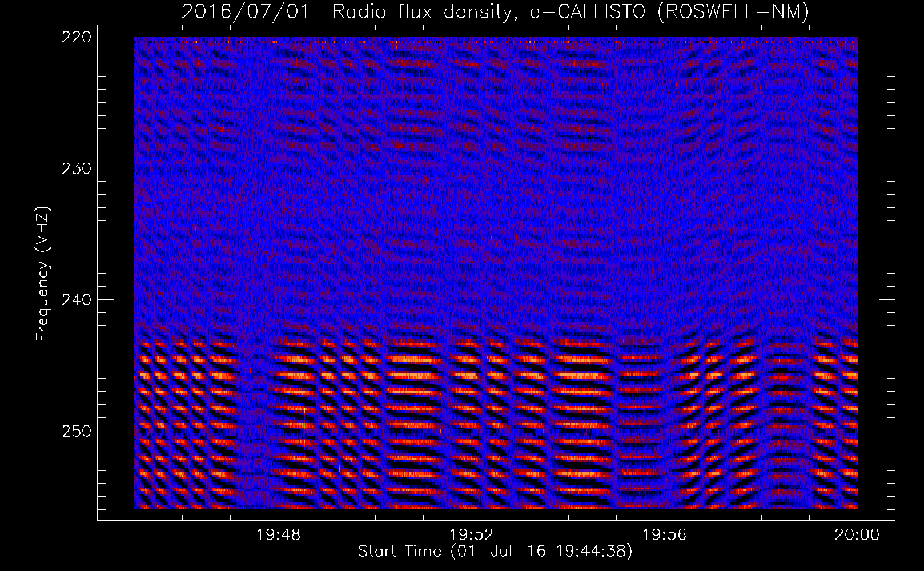
Task: Click the '19:48' time tick label
Action: [279, 535]
